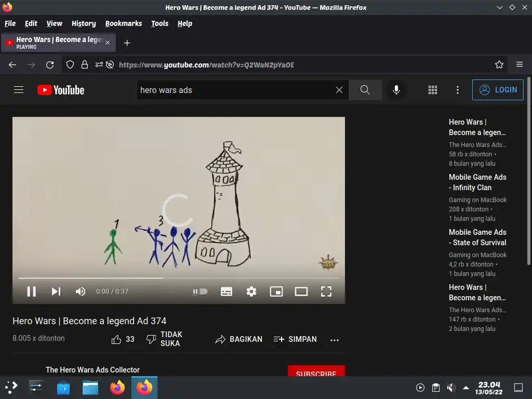Open YouTube settings three-dot menu

coord(458,90)
